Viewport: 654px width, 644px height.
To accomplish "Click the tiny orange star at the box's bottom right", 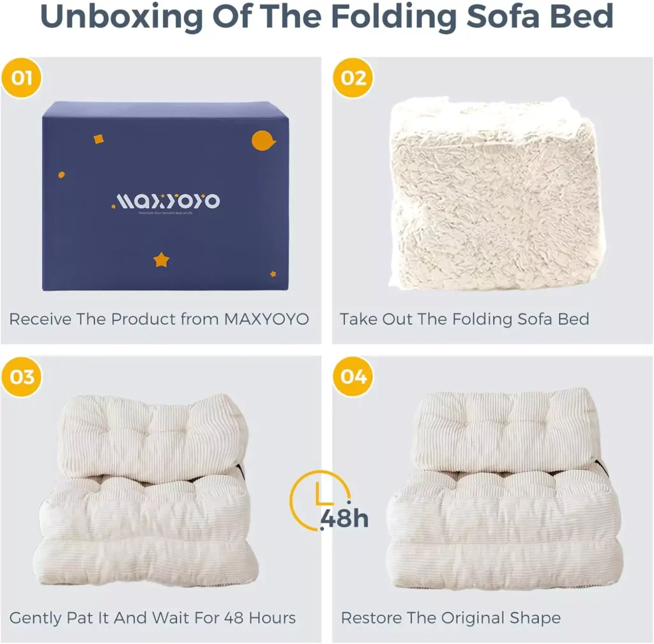I will (273, 274).
